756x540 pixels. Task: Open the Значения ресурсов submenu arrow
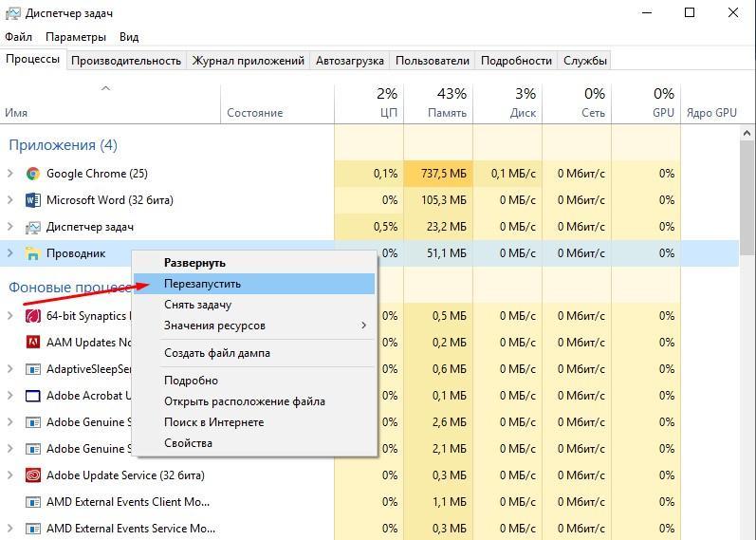pos(363,326)
